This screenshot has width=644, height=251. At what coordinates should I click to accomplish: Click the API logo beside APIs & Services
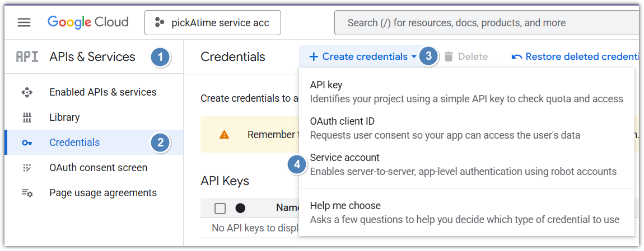[27, 56]
